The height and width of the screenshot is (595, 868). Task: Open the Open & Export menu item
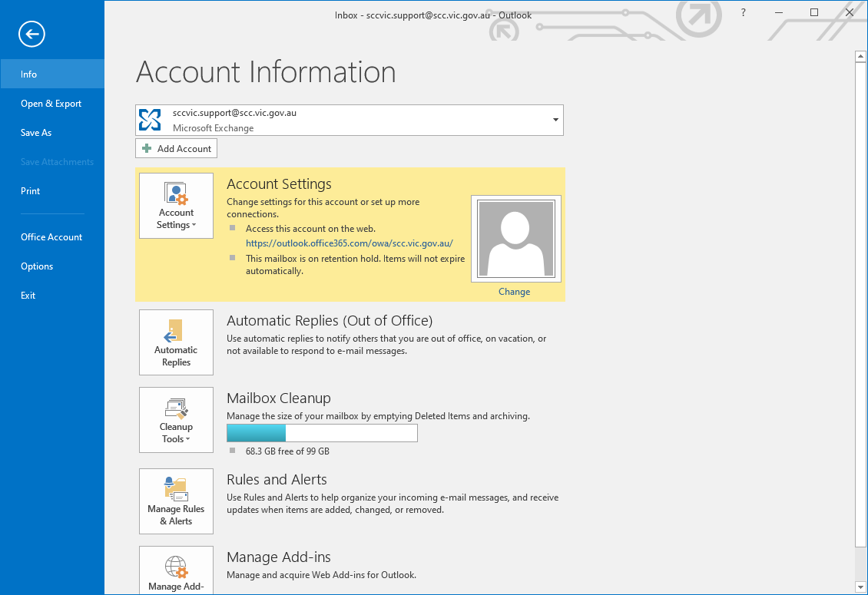point(51,104)
